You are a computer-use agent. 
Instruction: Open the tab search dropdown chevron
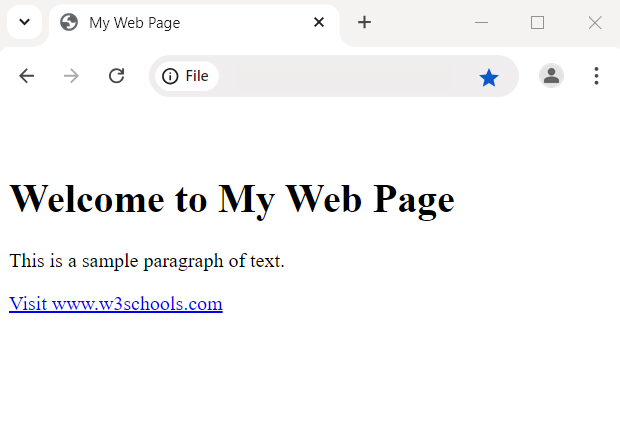[24, 22]
